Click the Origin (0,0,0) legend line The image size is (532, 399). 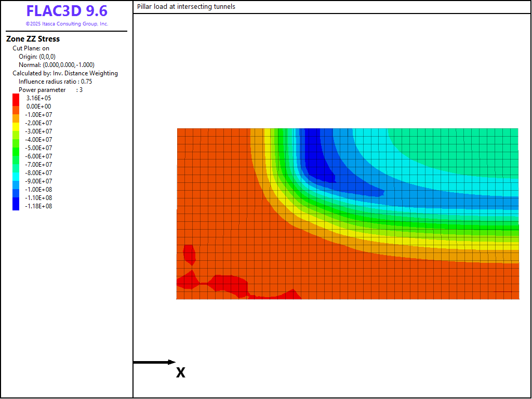(37, 57)
